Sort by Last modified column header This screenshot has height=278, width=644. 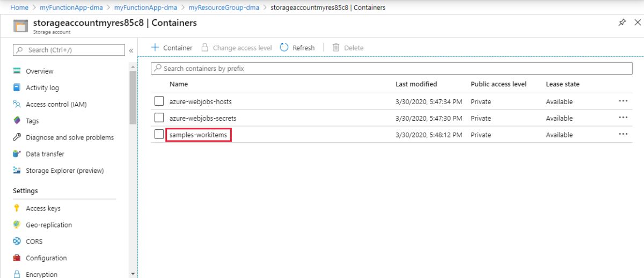click(x=416, y=84)
